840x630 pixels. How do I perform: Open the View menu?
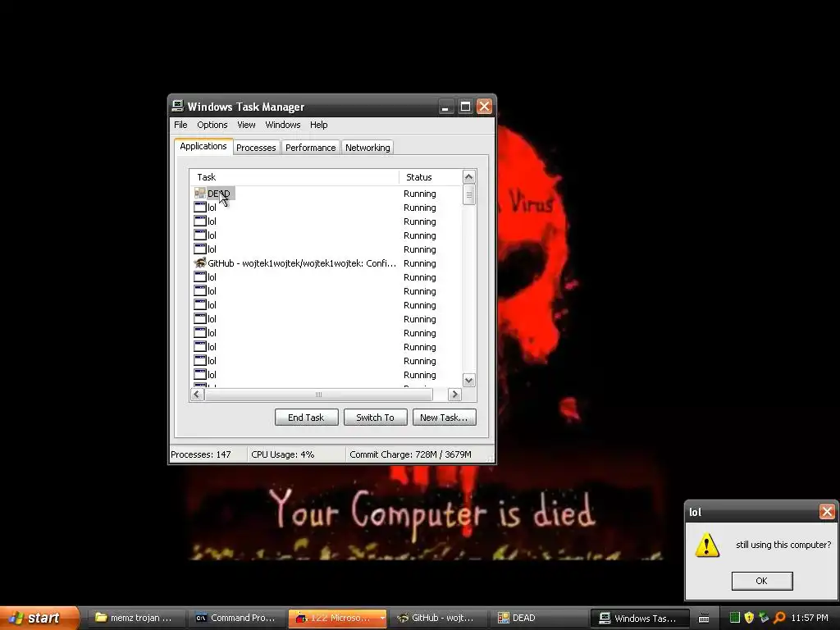246,125
